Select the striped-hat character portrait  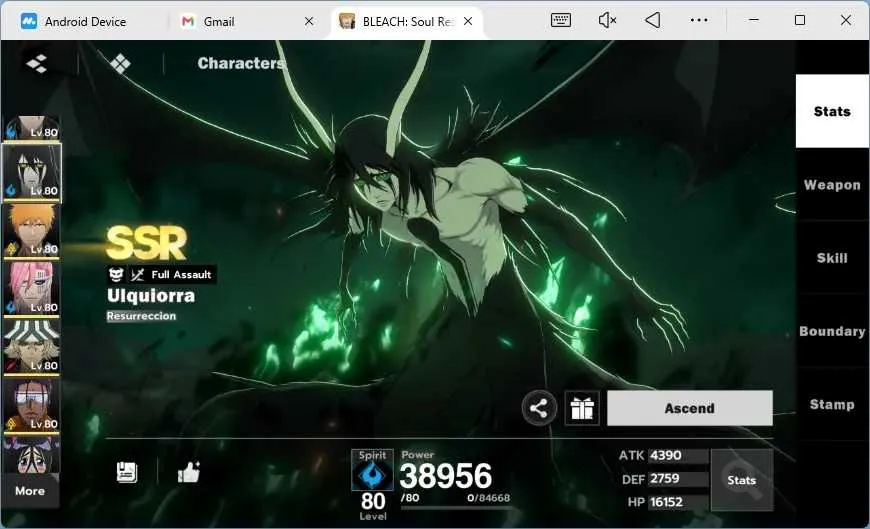[x=32, y=347]
